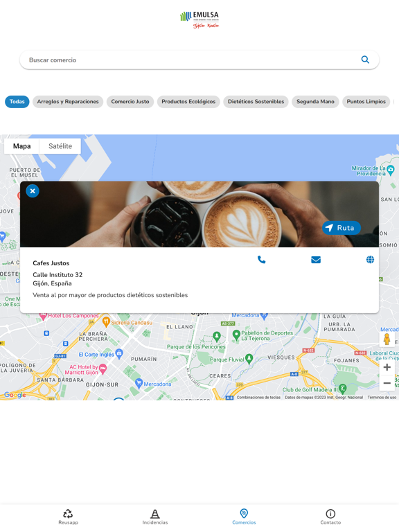
Task: Click Calle Instituto 32 address text
Action: [x=57, y=275]
